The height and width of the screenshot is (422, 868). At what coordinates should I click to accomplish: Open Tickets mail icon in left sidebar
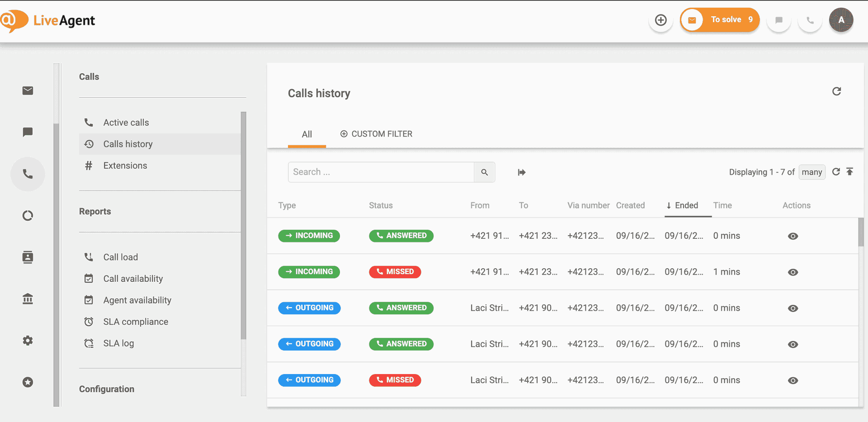[28, 90]
